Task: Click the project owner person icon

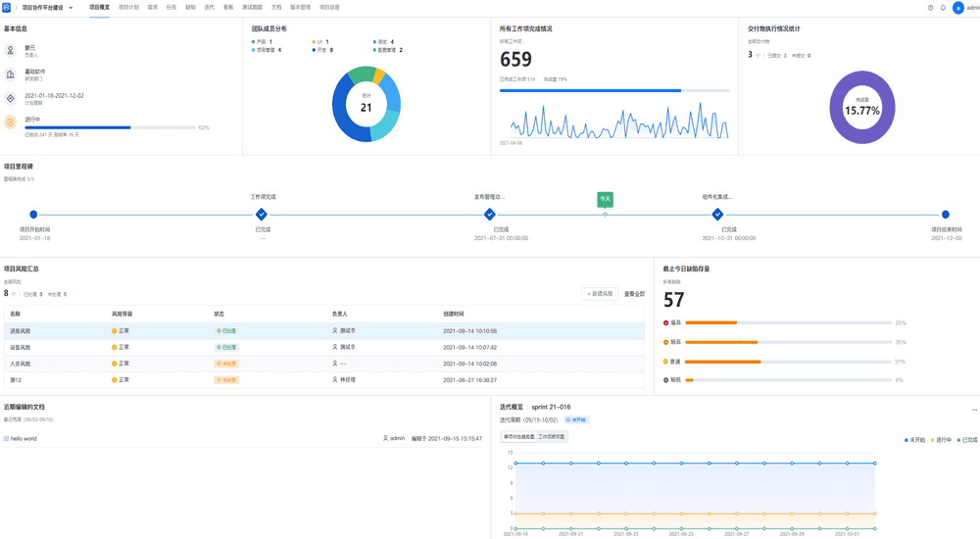Action: pyautogui.click(x=11, y=51)
